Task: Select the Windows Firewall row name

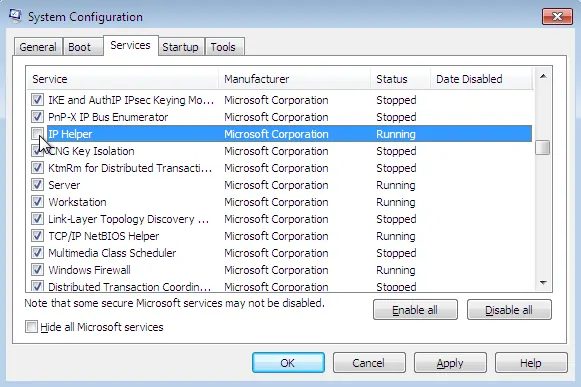Action: (x=89, y=270)
